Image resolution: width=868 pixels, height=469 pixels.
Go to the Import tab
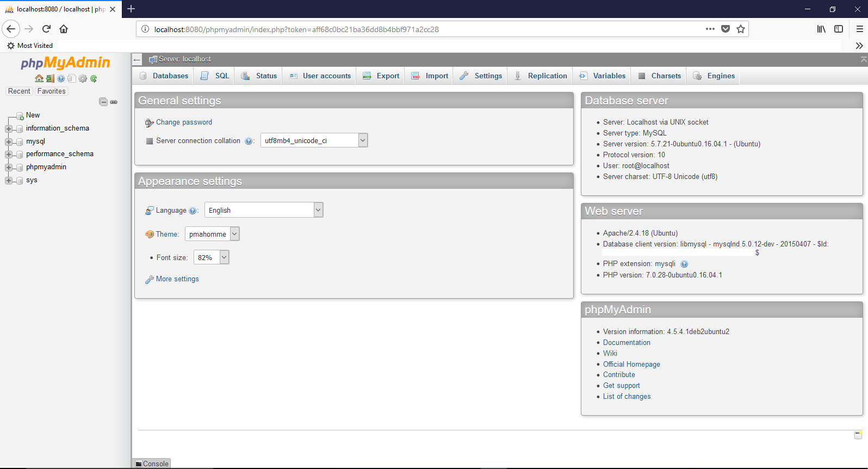(430, 76)
